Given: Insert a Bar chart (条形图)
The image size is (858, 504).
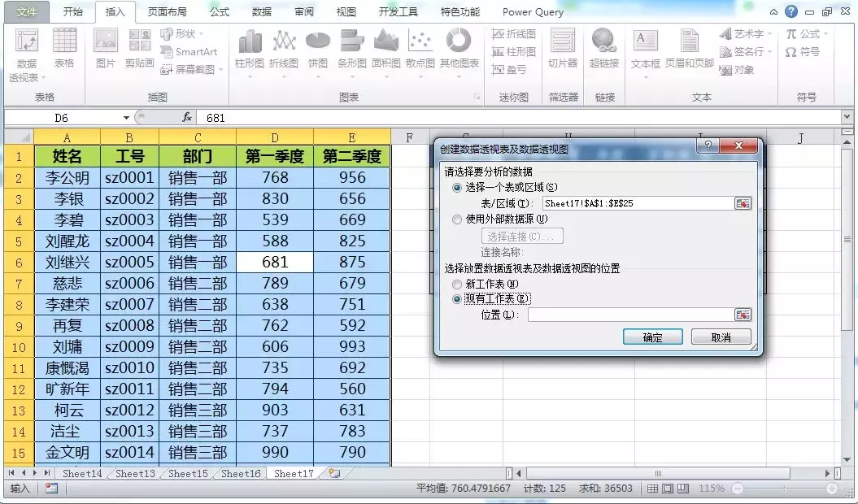Looking at the screenshot, I should pos(352,54).
